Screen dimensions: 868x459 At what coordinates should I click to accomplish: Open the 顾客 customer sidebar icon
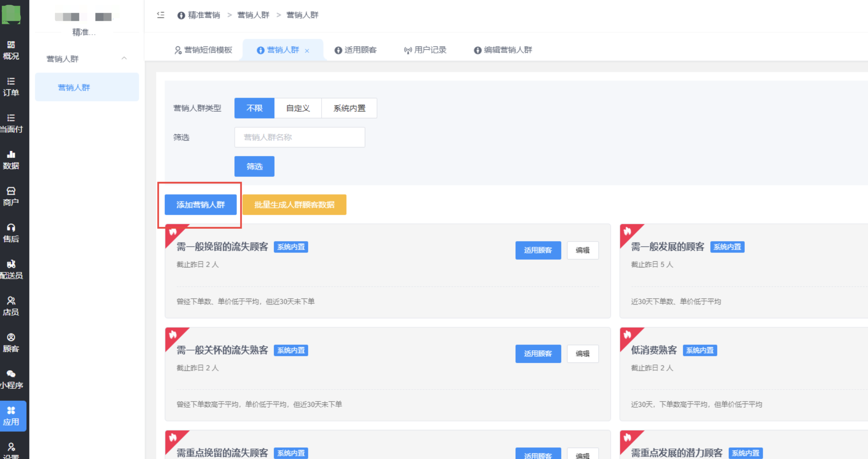point(11,343)
